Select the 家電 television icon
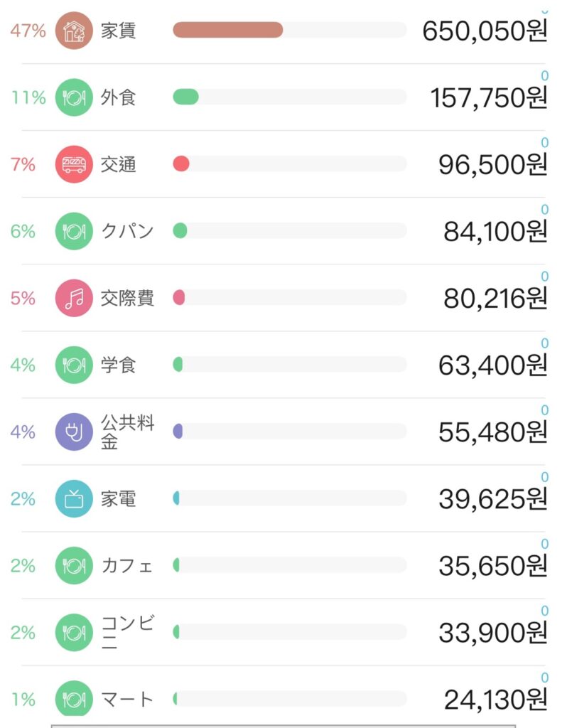567x728 pixels. tap(74, 498)
